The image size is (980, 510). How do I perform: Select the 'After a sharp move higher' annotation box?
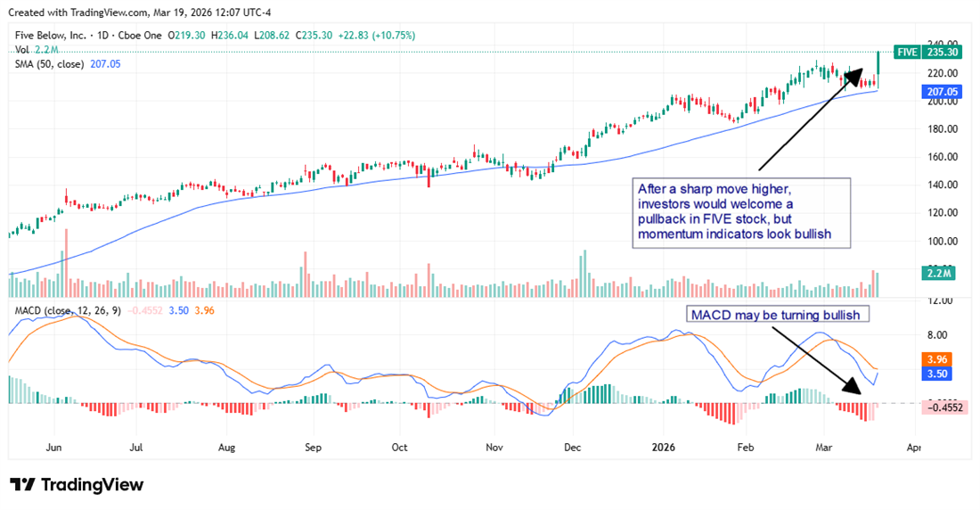point(740,212)
